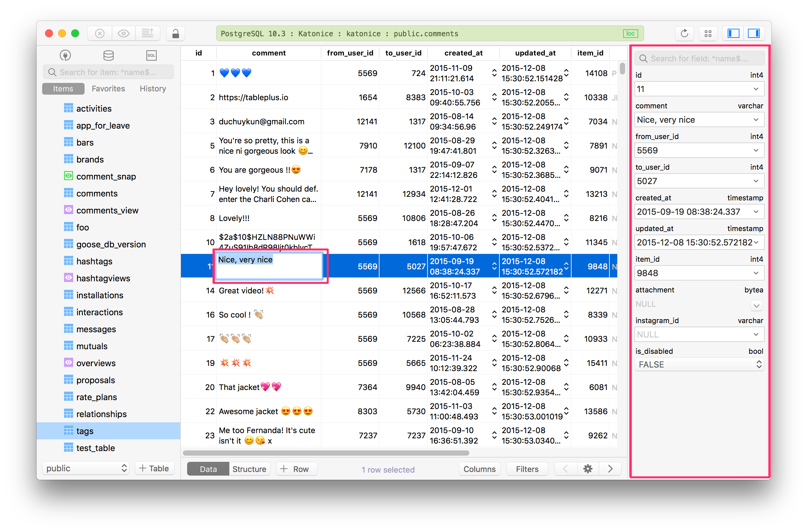808x532 pixels.
Task: Toggle the right sidebar panel button
Action: coord(754,34)
